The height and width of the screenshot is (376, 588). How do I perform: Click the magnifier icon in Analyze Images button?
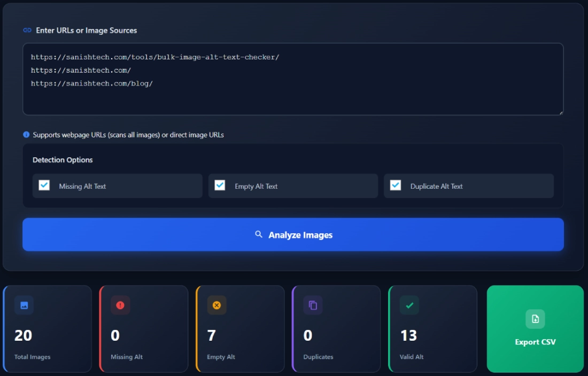coord(258,234)
